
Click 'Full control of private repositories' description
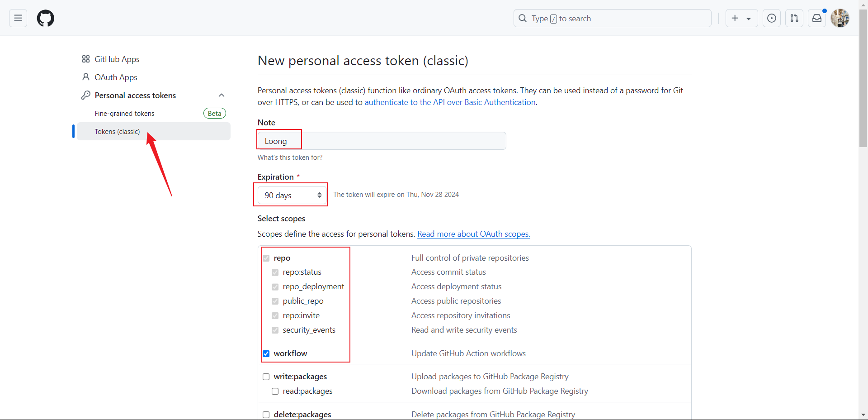(470, 258)
